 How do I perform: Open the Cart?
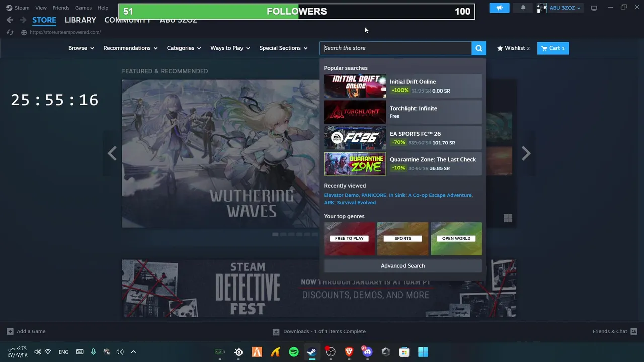[552, 48]
